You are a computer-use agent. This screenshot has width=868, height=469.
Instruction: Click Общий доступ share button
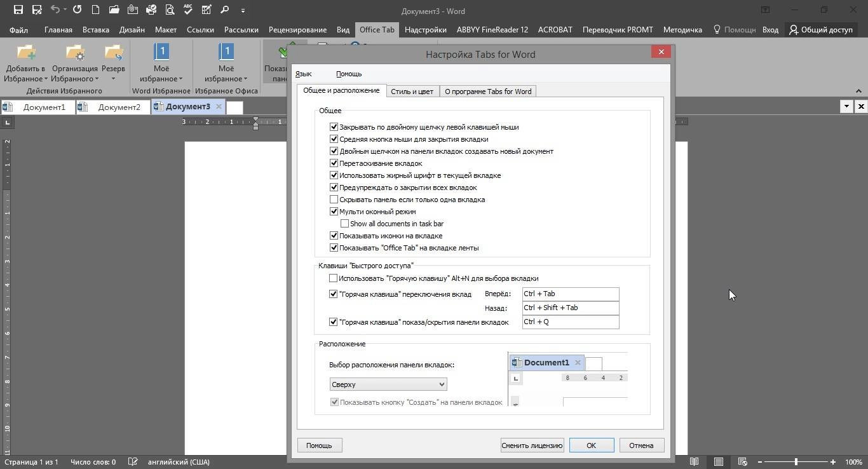coord(822,30)
